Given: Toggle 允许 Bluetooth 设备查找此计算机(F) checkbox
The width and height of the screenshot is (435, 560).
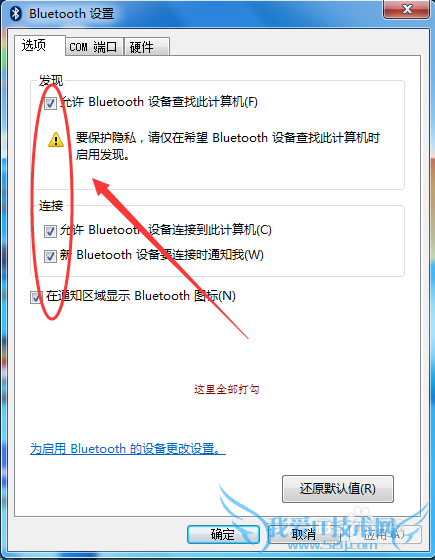Looking at the screenshot, I should point(50,103).
